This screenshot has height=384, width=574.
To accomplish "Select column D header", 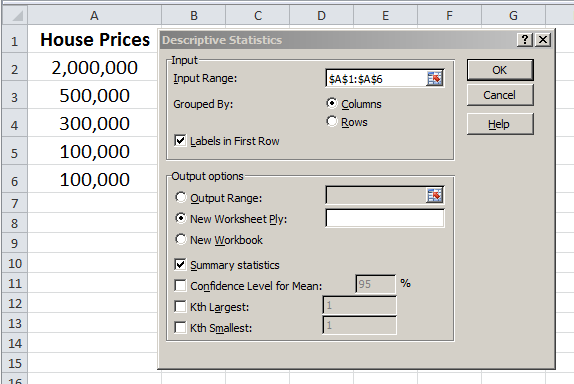I will click(x=321, y=16).
